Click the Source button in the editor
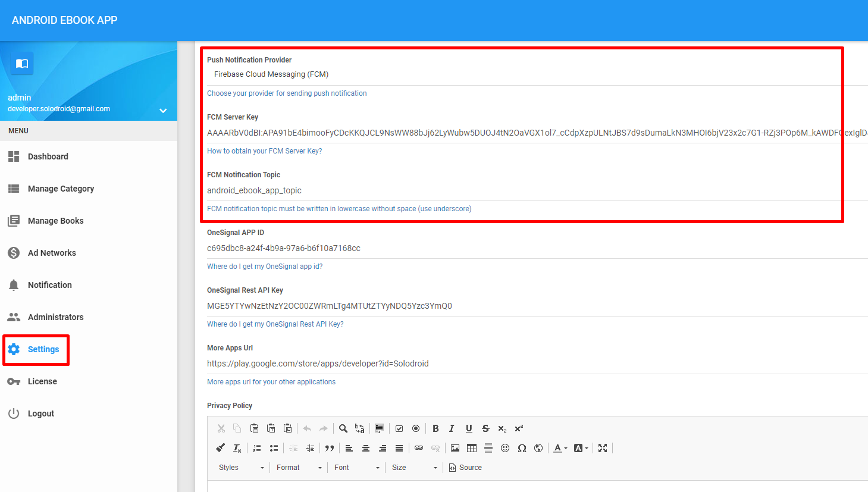The width and height of the screenshot is (868, 492). pos(465,468)
